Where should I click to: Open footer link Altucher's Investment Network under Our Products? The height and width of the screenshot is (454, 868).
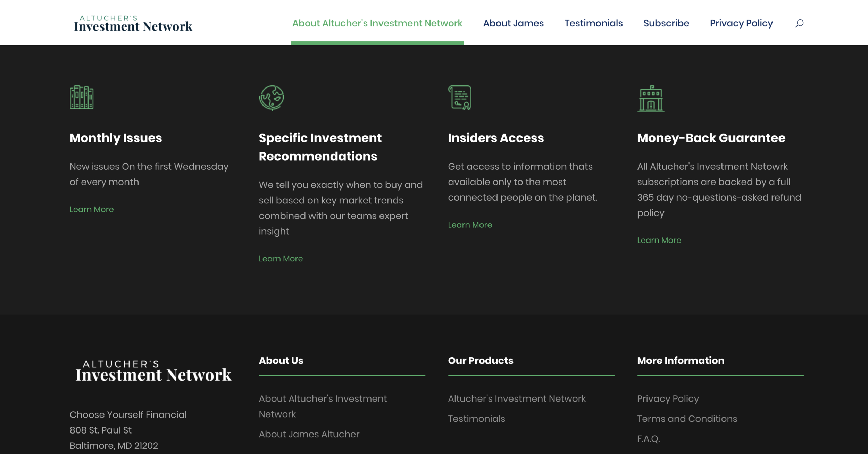click(x=517, y=398)
